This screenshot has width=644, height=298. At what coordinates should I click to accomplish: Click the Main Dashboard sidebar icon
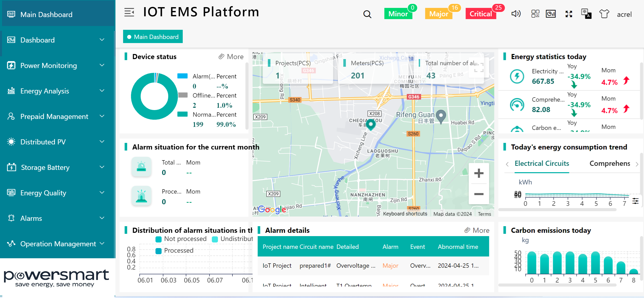pos(11,14)
